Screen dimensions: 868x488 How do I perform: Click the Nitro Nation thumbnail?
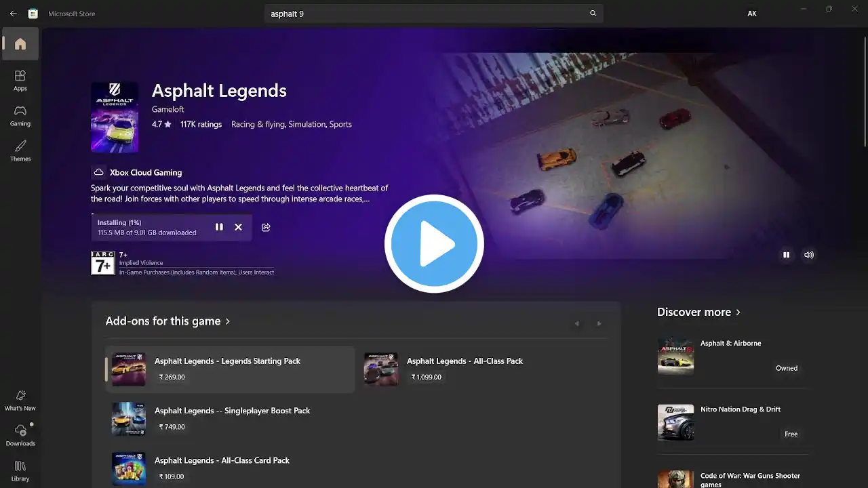[675, 422]
